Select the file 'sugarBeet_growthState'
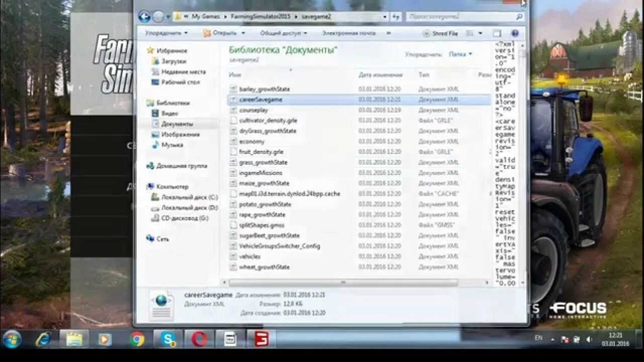644x362 pixels. click(x=269, y=235)
